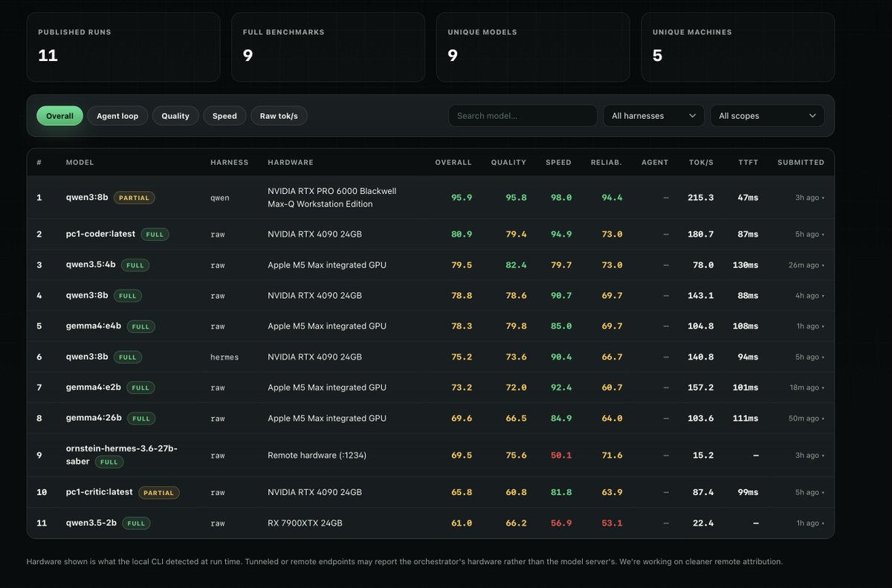The image size is (892, 588).
Task: Click the HARDWARE column header
Action: tap(291, 162)
